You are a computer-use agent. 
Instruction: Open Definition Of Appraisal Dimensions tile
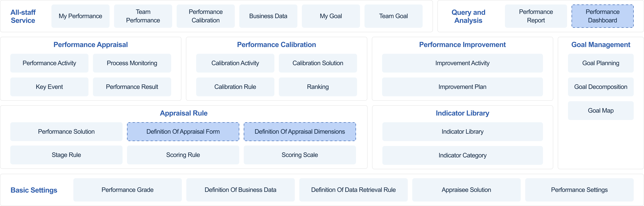click(300, 132)
